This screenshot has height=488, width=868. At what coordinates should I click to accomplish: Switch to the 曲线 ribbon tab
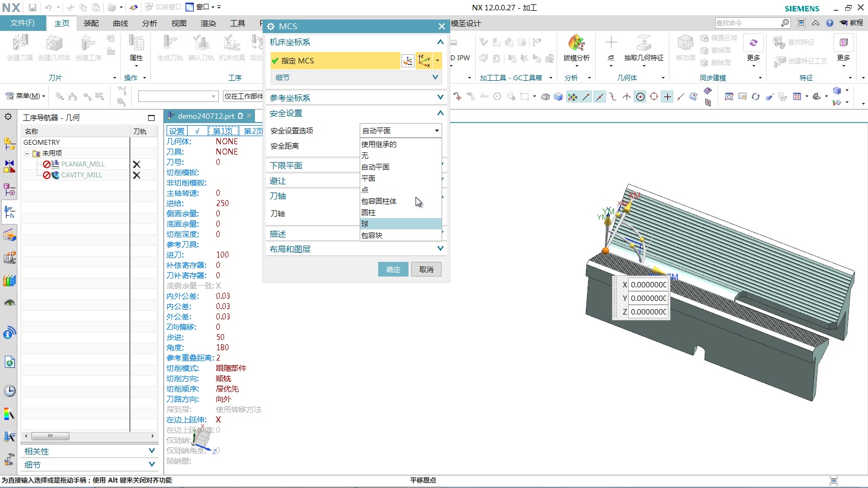[120, 23]
